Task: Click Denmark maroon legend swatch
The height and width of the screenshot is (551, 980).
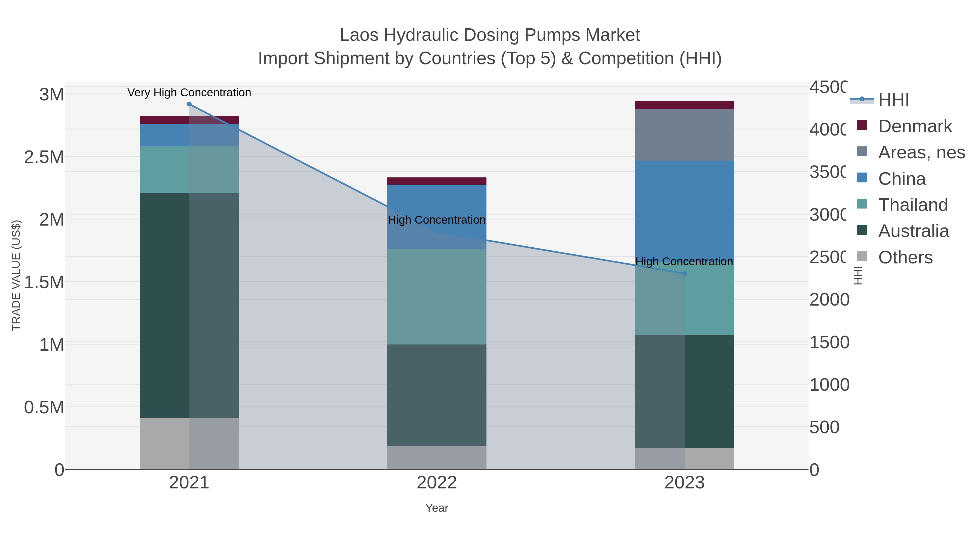Action: (x=862, y=125)
